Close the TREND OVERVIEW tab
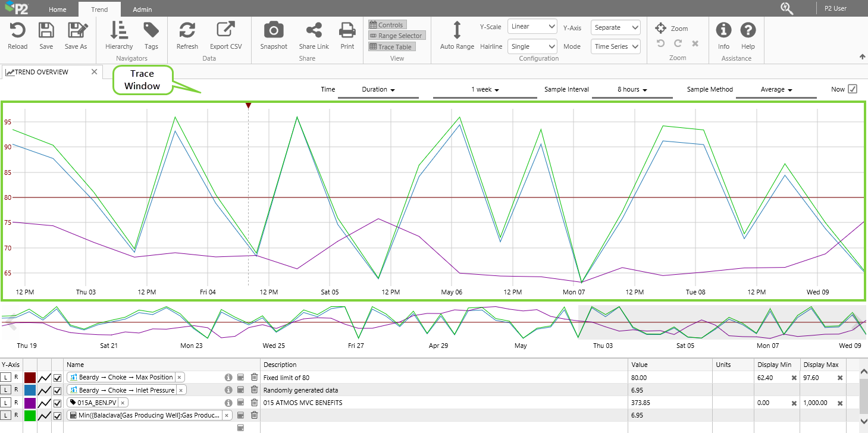Screen dimensions: 868x433 pos(94,72)
